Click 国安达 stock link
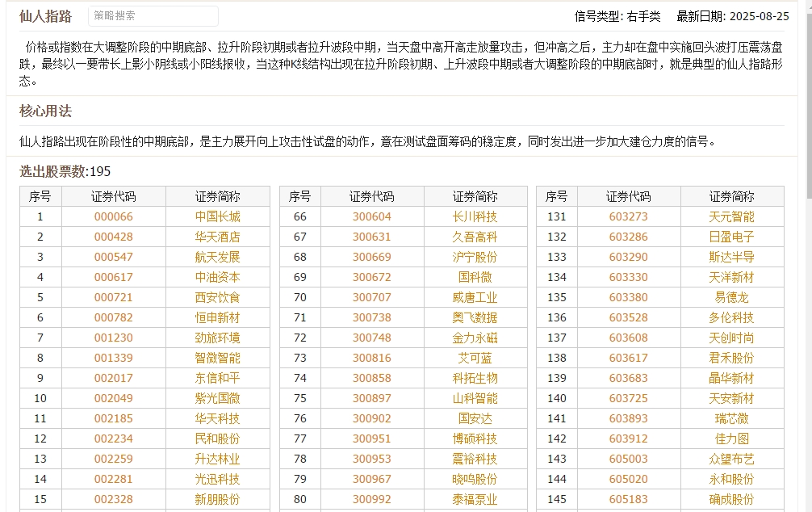The height and width of the screenshot is (512, 812). tap(475, 418)
